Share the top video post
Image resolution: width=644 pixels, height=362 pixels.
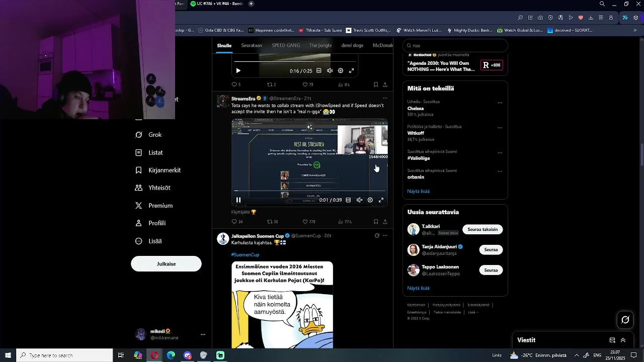point(385,84)
